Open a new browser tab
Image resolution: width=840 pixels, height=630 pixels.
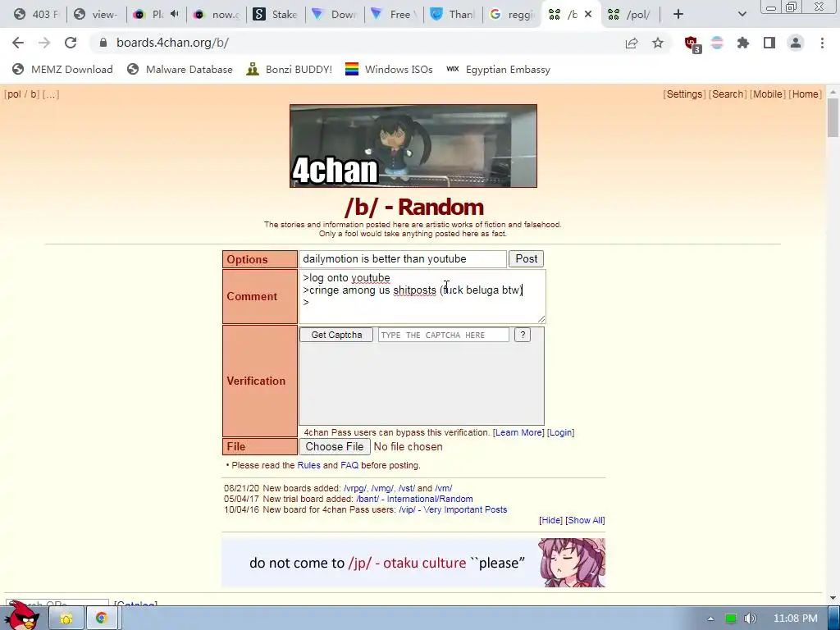coord(678,15)
